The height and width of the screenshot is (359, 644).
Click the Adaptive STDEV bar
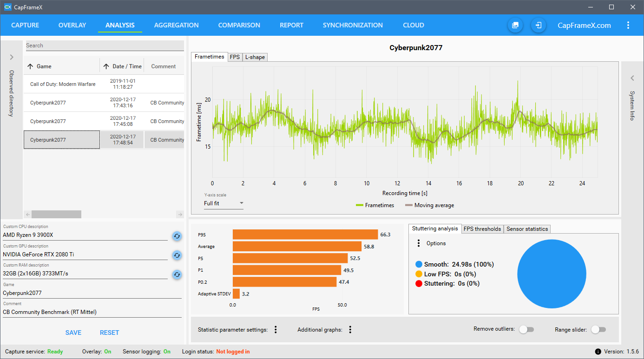pos(236,294)
